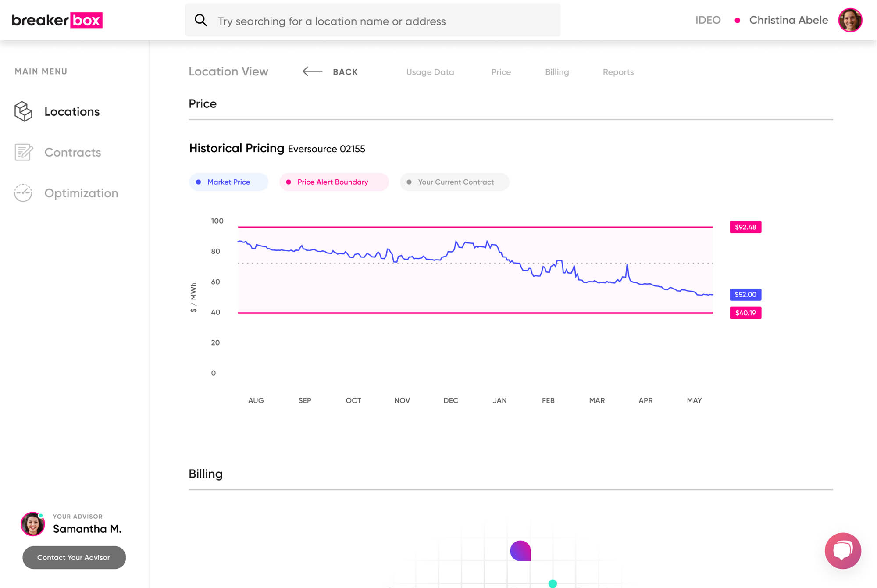Toggle the Price Alert Boundary series

(x=333, y=182)
